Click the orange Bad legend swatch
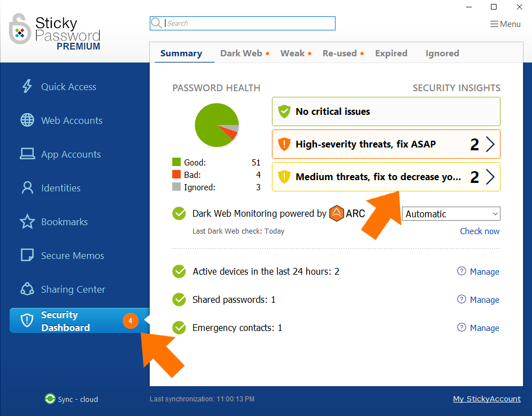The height and width of the screenshot is (416, 532). (x=176, y=175)
